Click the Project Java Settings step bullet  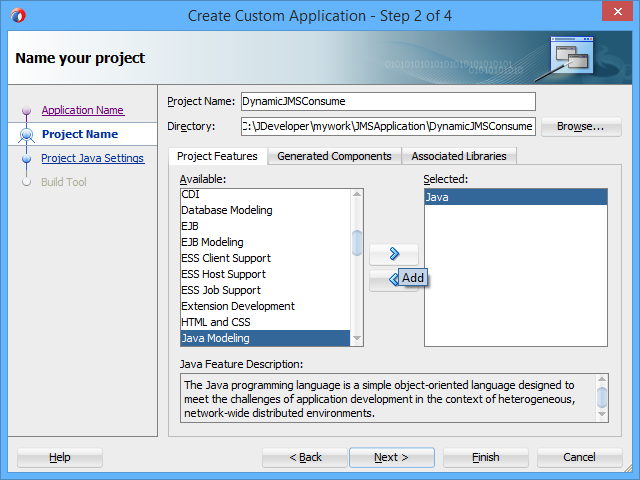point(27,158)
